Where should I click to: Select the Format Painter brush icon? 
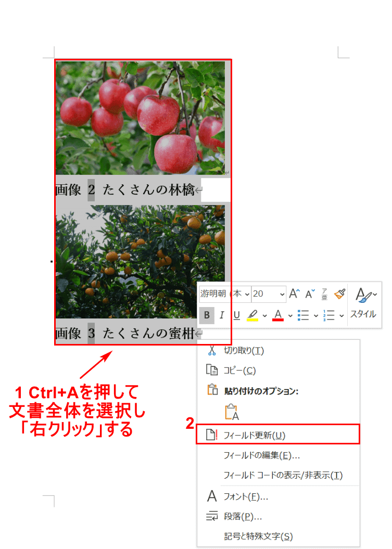[339, 294]
